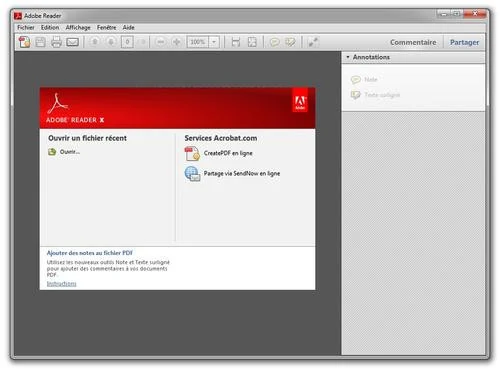The height and width of the screenshot is (369, 500).
Task: Click the Ouvrir... recent file link
Action: point(70,152)
